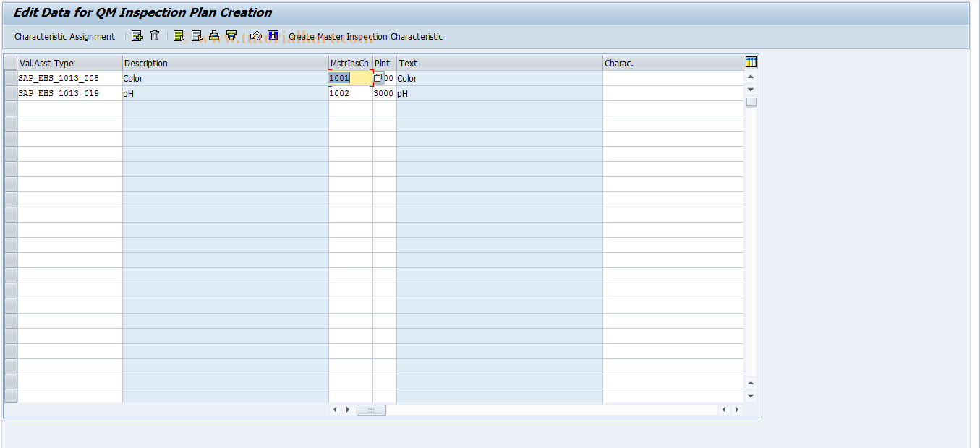Click the Delete Row trash icon
This screenshot has width=980, height=448.
[155, 35]
